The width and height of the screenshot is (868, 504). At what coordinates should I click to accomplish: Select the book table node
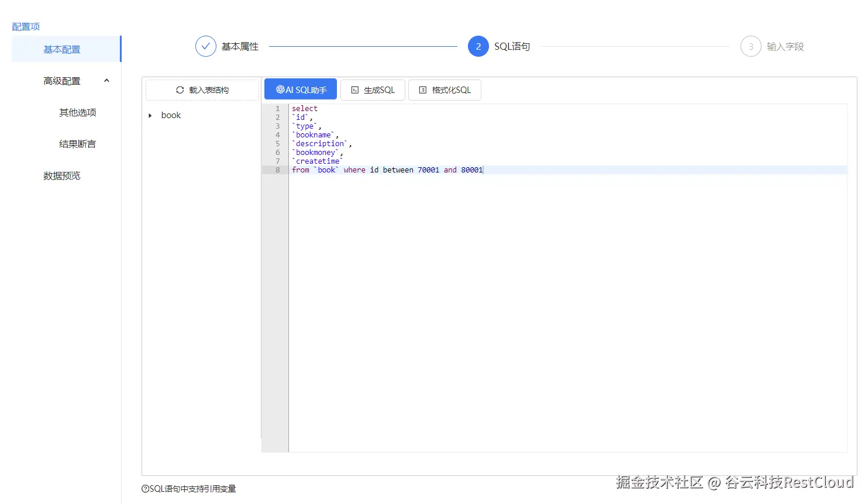tap(171, 115)
